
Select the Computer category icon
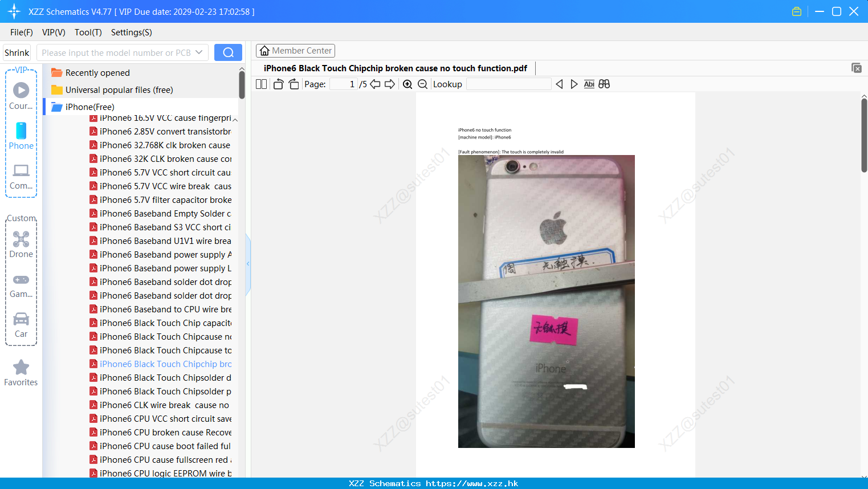coord(21,177)
